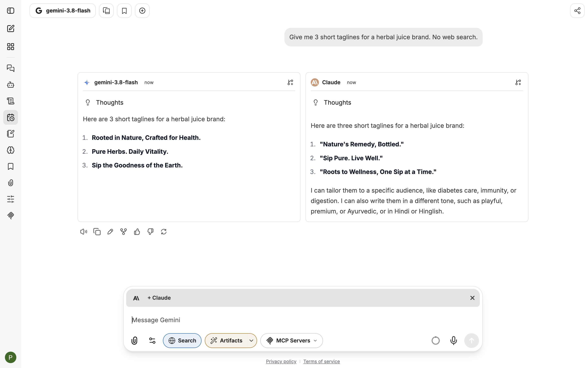Screen dimensions: 588x368
Task: Open the MCP icon at sidebar bottom
Action: point(10,215)
